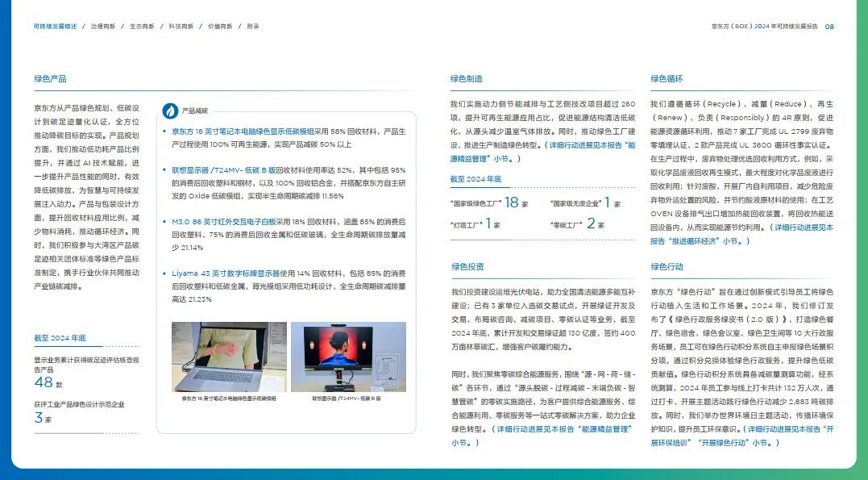
Task: Click the 京东方 16 英寸笔记本电脑 product title
Action: (x=243, y=132)
